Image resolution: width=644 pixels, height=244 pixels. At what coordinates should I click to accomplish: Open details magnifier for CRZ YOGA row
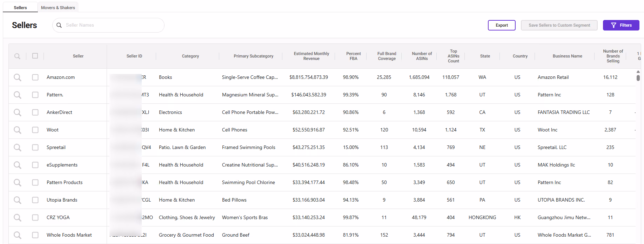(x=17, y=218)
